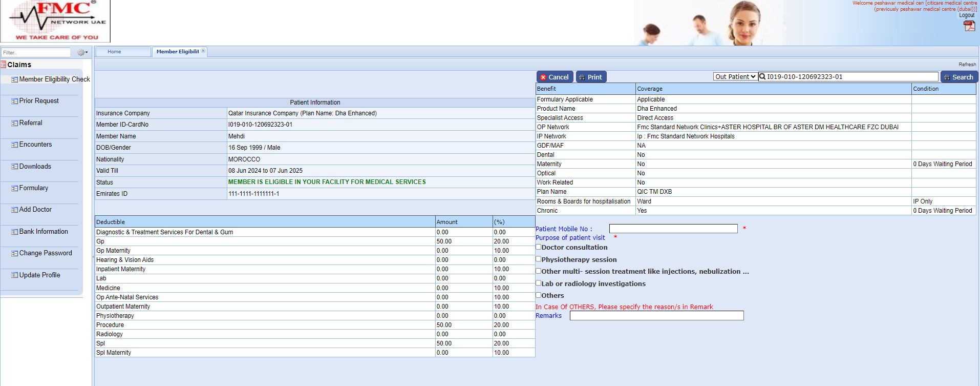Image resolution: width=980 pixels, height=386 pixels.
Task: Open Encounters from the Claims menu
Action: click(x=35, y=145)
